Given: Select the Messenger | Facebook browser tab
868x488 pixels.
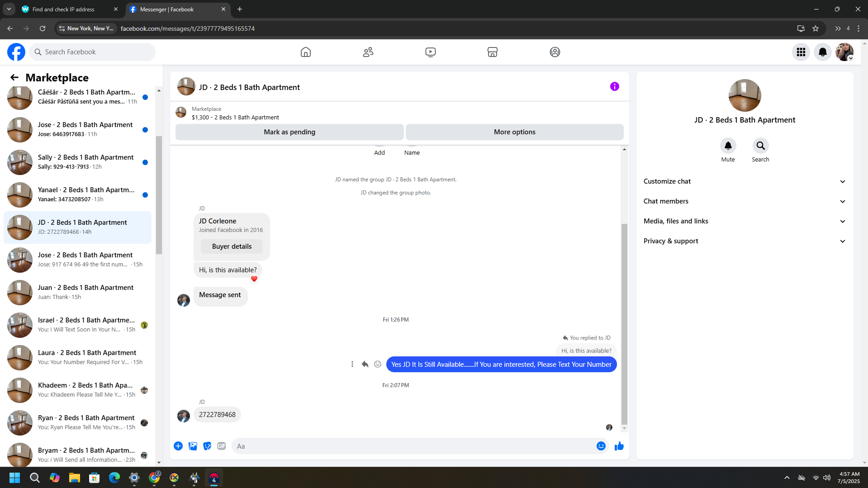Looking at the screenshot, I should (x=177, y=9).
